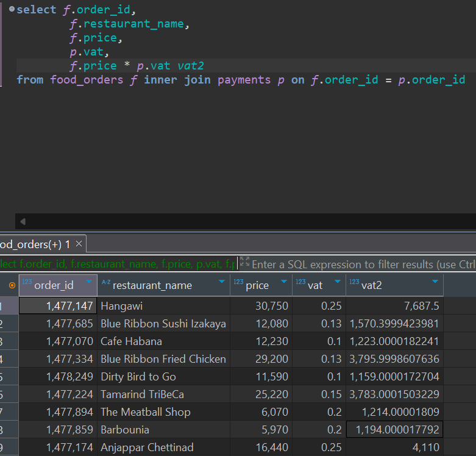Click the row header for the Hangawi row
476x456 pixels.
tap(9, 305)
